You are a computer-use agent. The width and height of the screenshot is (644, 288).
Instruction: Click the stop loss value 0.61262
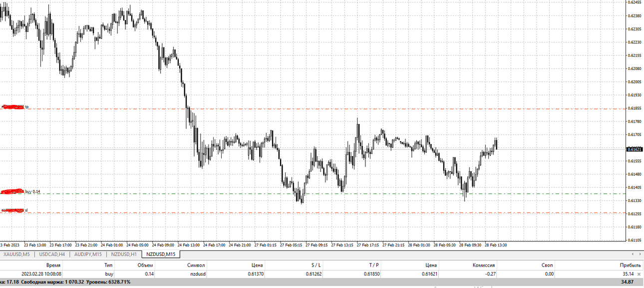(314, 274)
